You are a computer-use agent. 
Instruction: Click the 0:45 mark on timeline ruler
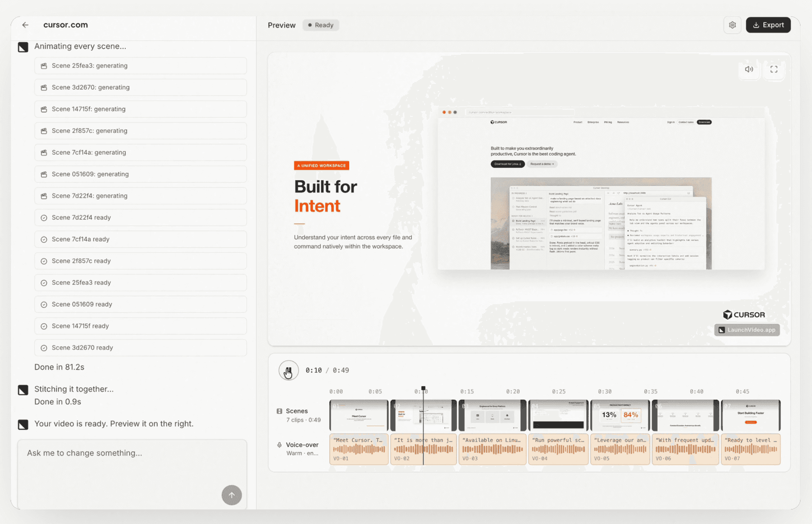743,392
